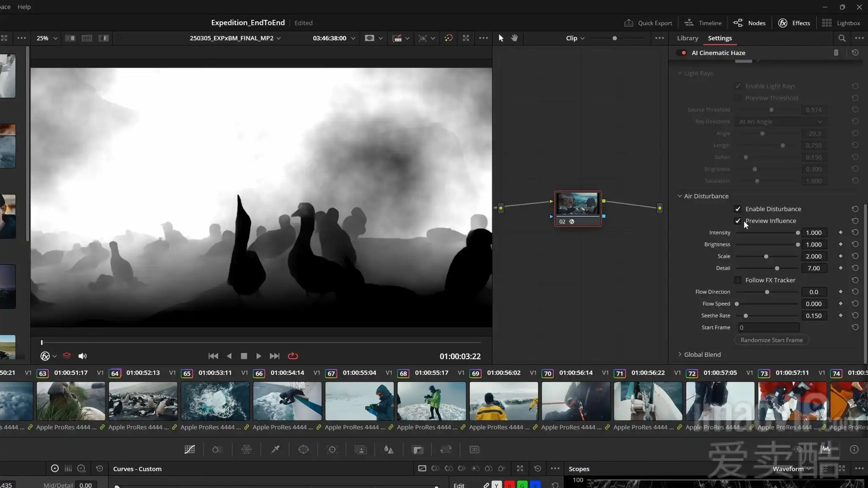Click the Seethe Rate slider handle

click(x=746, y=316)
